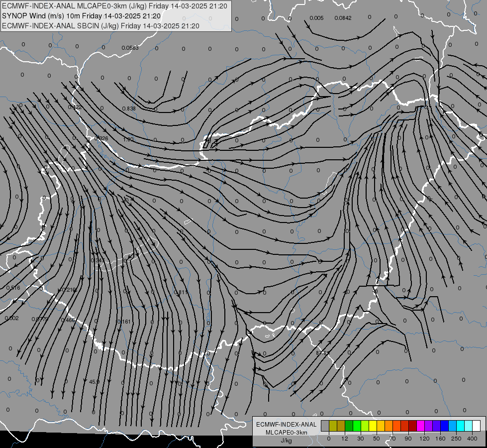This screenshot has height=448, width=487.
Task: Click the map value 0.422
Action: click(x=75, y=107)
